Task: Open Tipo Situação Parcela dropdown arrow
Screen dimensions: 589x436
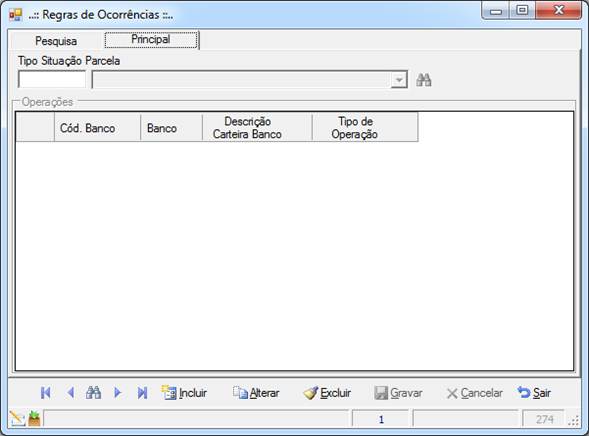Action: (399, 80)
